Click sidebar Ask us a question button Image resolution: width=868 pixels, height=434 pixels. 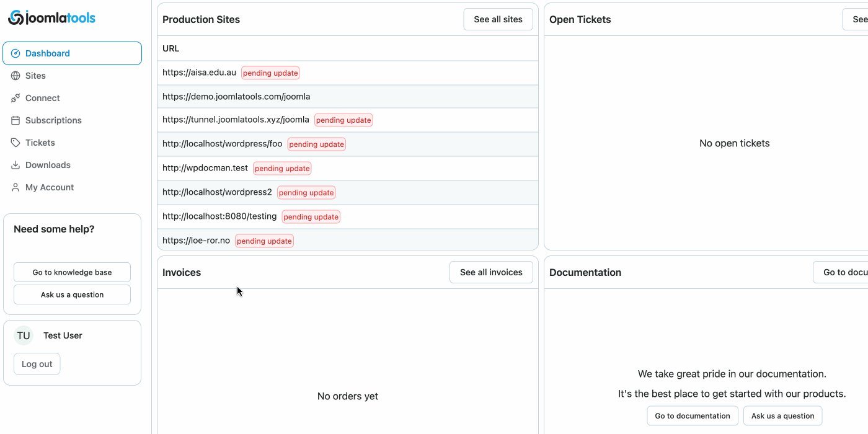72,294
